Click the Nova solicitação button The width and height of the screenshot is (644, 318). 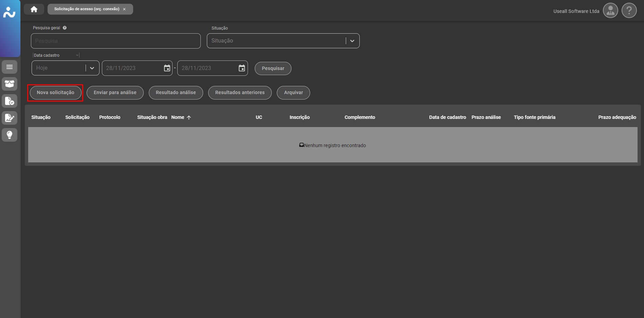(55, 93)
